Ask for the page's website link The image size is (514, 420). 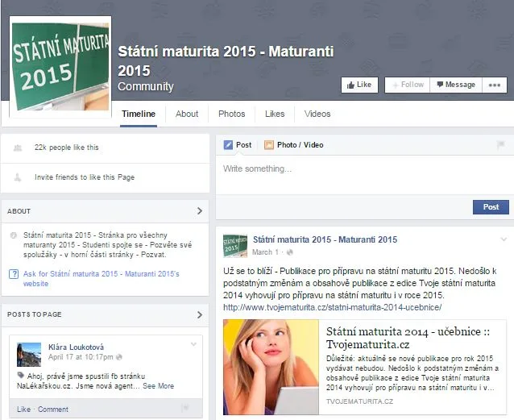pos(102,279)
